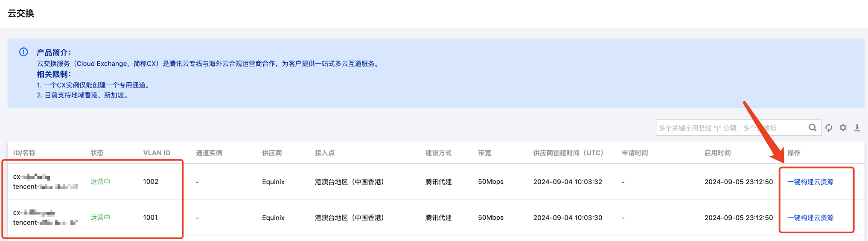The height and width of the screenshot is (241, 868).
Task: Click the download list icon
Action: [x=857, y=128]
